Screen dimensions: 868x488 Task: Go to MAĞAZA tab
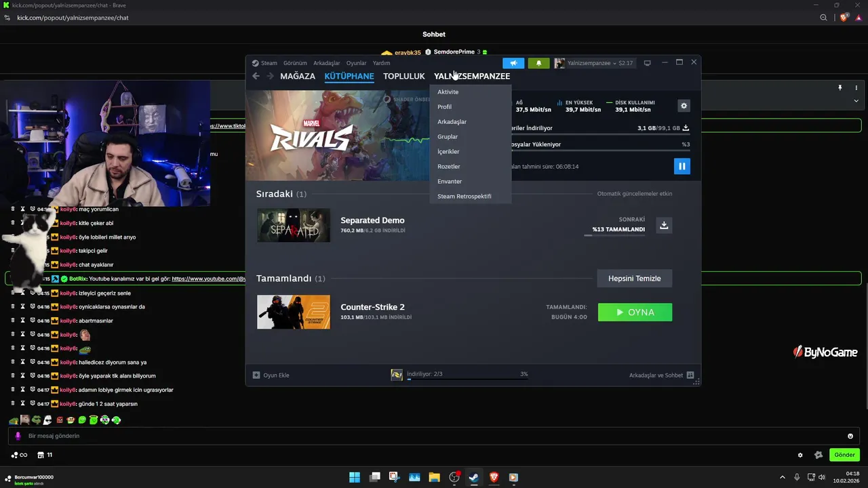pyautogui.click(x=298, y=76)
